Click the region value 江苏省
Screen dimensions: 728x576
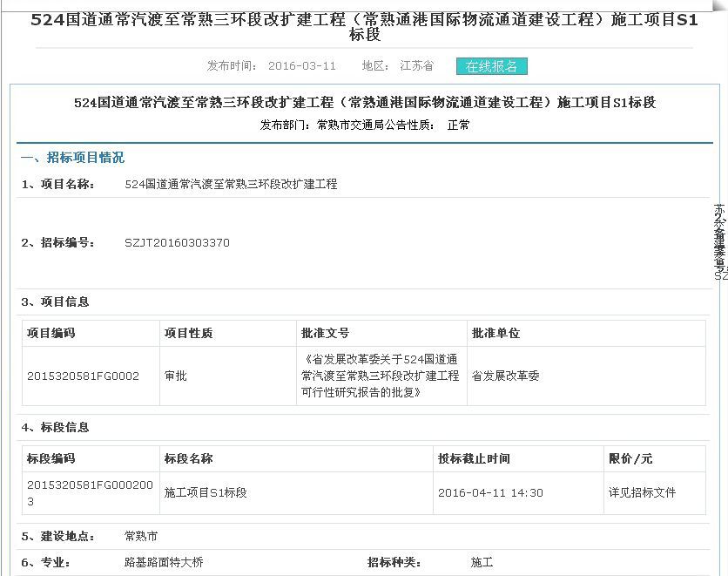tap(416, 66)
